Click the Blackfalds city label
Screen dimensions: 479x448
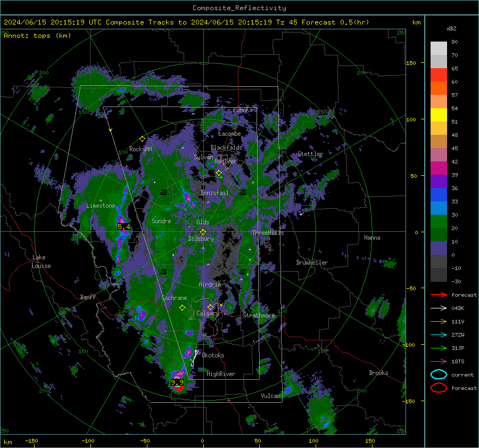[226, 148]
